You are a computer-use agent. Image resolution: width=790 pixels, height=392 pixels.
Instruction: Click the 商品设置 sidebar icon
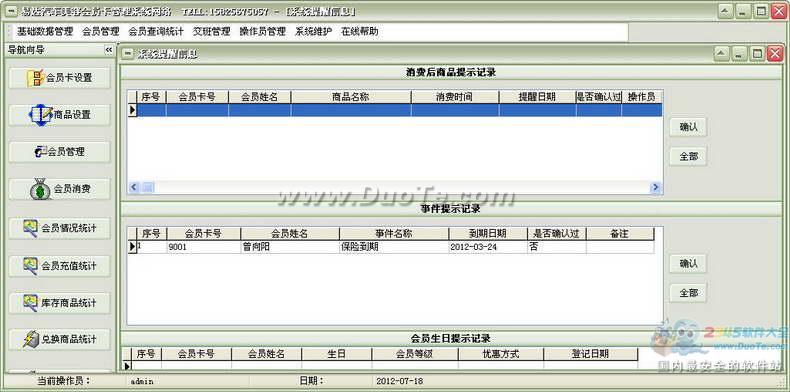59,115
